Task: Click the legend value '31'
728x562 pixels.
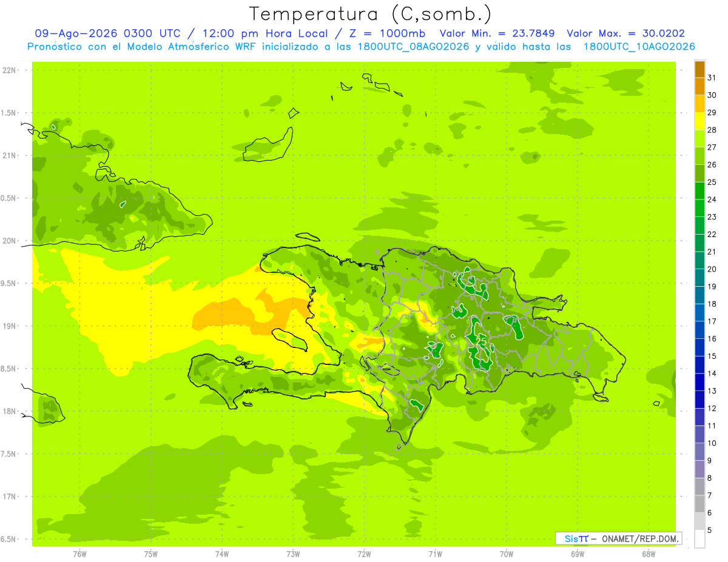Action: (x=713, y=78)
